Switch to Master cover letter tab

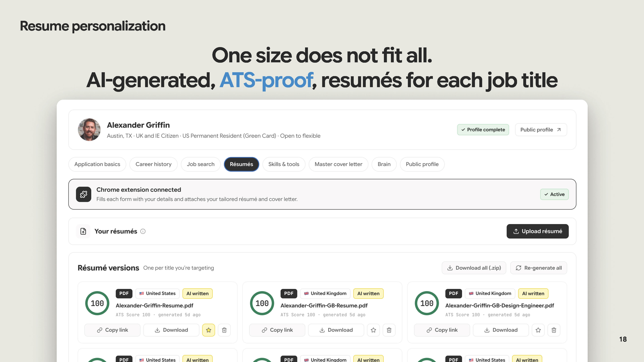[338, 164]
